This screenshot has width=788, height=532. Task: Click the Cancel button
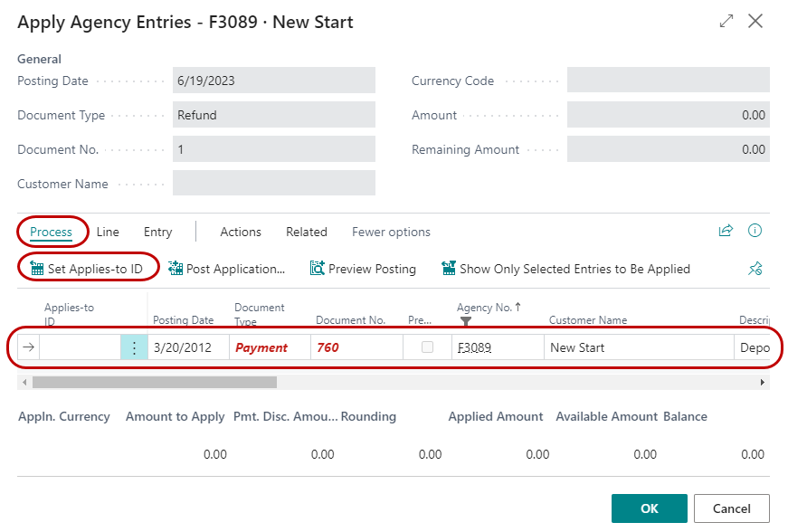coord(733,508)
